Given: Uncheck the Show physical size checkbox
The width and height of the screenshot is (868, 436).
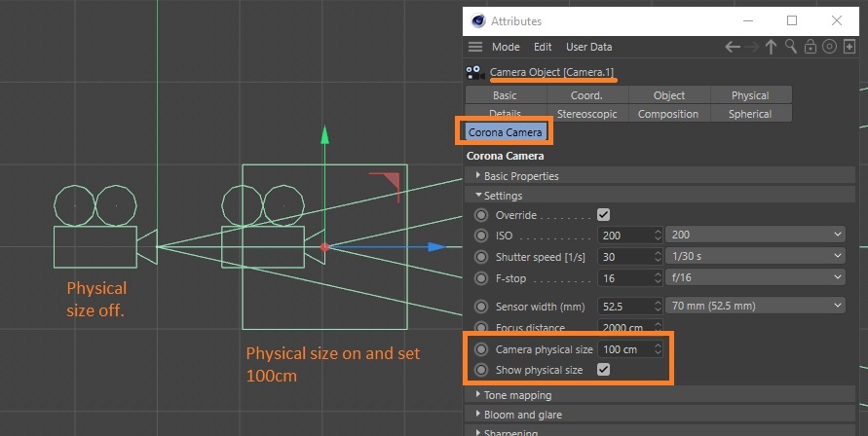Looking at the screenshot, I should click(x=603, y=369).
